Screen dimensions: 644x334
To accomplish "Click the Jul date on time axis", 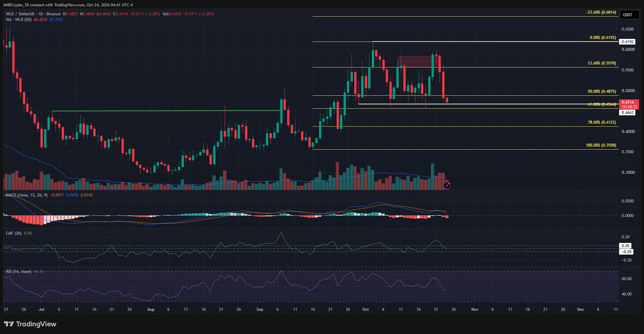I will pos(41,309).
